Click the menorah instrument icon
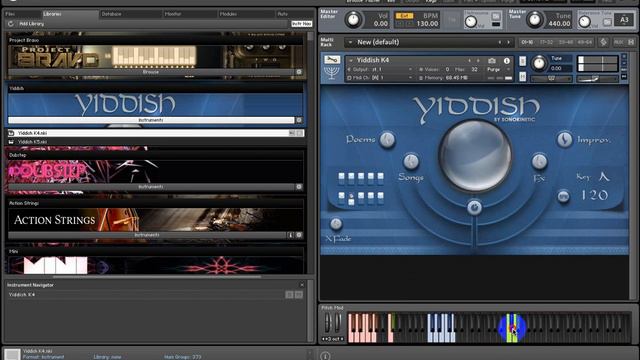Viewport: 640px width, 360px height. tap(331, 73)
